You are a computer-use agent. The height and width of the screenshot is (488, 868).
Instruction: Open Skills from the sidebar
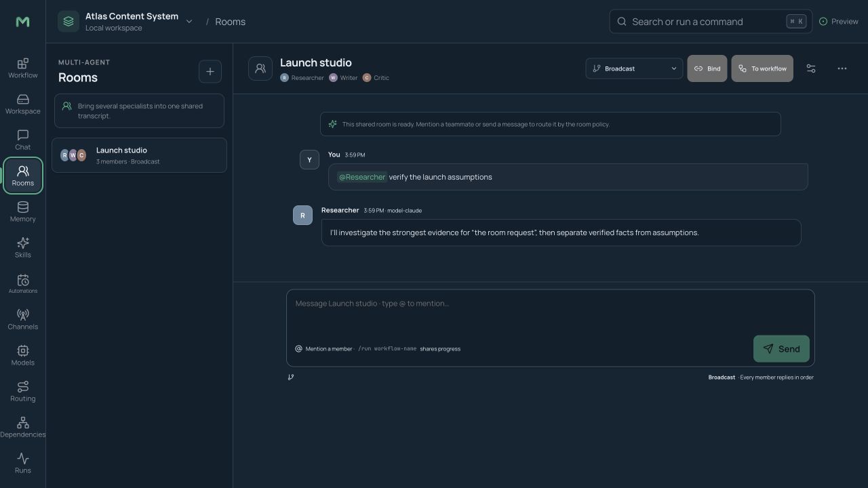point(22,247)
